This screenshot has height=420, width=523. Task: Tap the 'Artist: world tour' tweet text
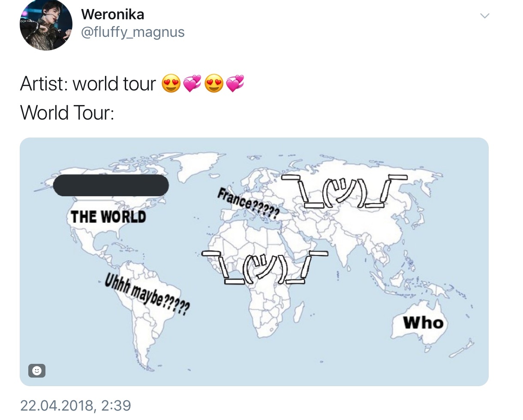(x=88, y=84)
